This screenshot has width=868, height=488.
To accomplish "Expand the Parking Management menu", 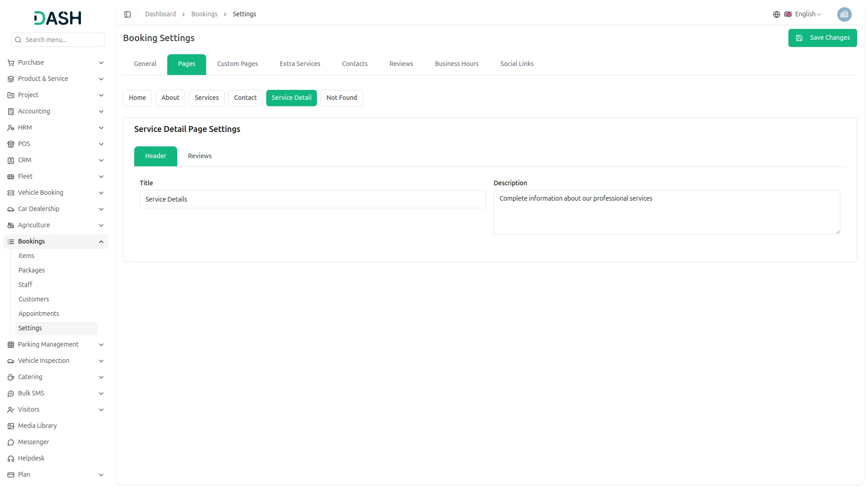I will coord(101,345).
